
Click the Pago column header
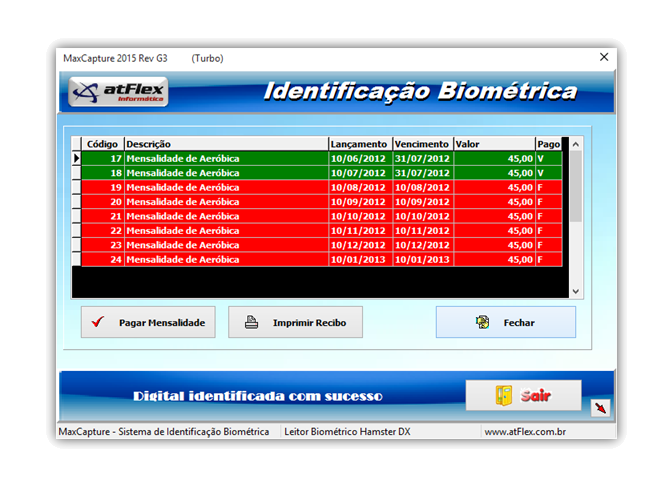pos(548,144)
